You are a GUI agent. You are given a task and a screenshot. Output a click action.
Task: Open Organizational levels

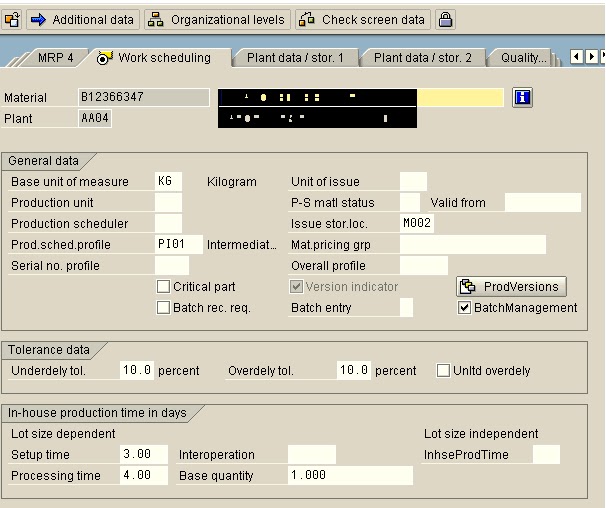point(217,19)
